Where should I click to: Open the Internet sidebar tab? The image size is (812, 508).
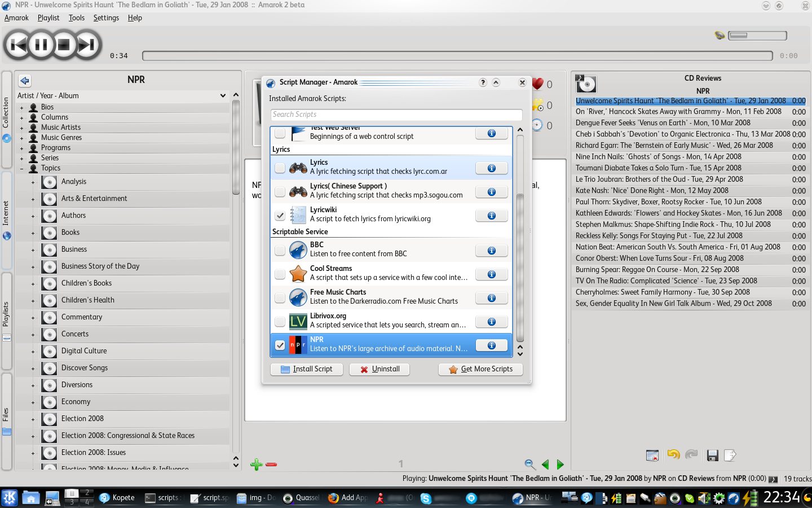[x=6, y=220]
